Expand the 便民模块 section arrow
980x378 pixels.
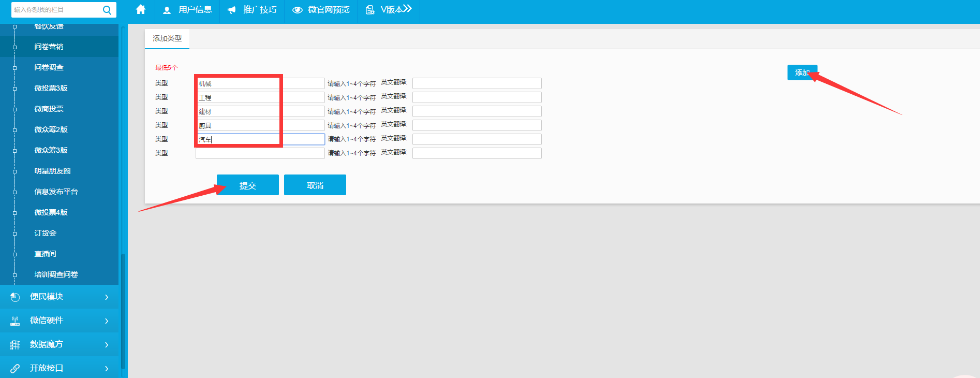[107, 297]
